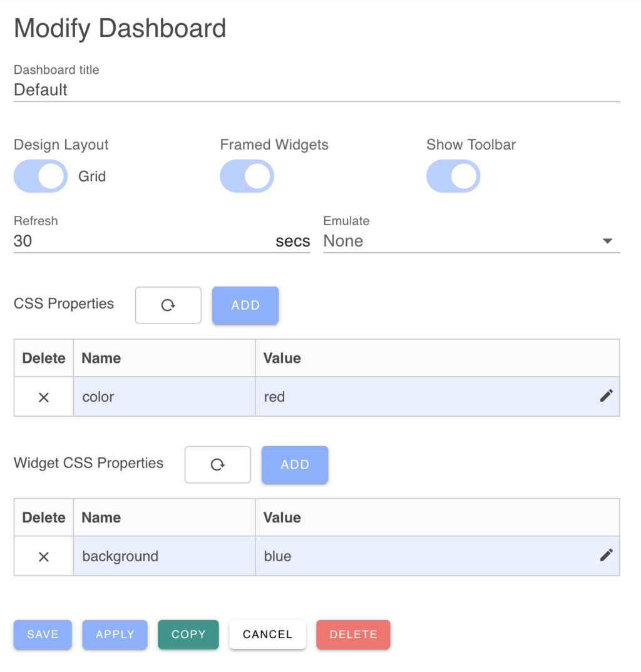Refresh the CSS Properties list

168,305
